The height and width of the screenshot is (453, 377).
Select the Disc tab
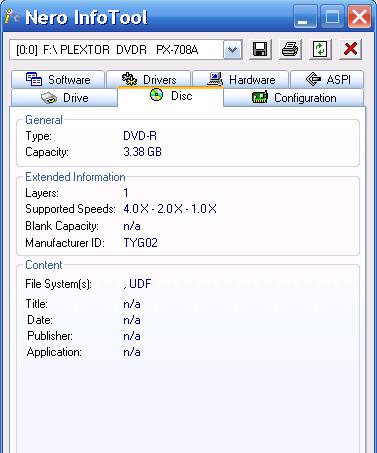point(171,96)
